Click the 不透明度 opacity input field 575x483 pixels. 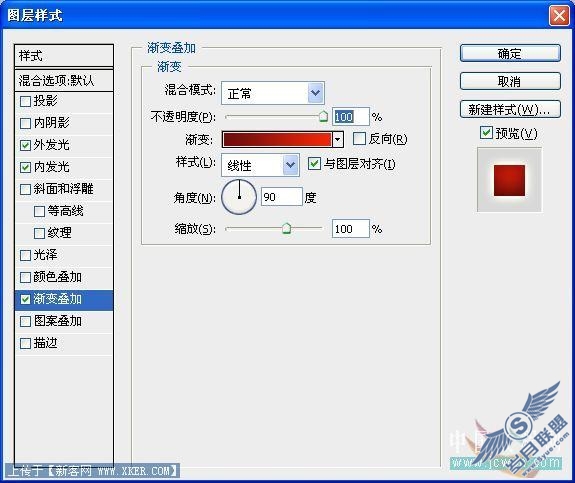pos(350,117)
